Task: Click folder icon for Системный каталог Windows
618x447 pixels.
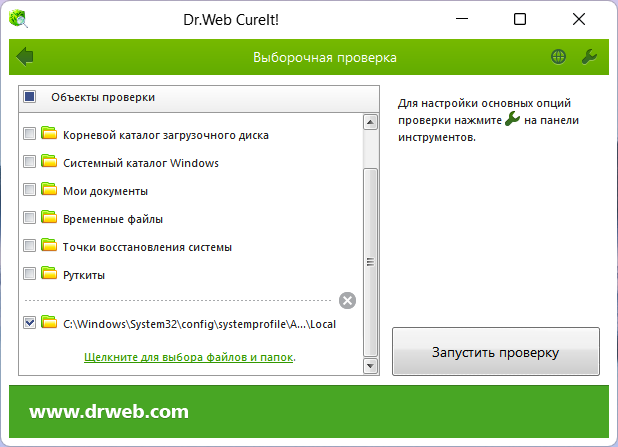Action: tap(49, 161)
